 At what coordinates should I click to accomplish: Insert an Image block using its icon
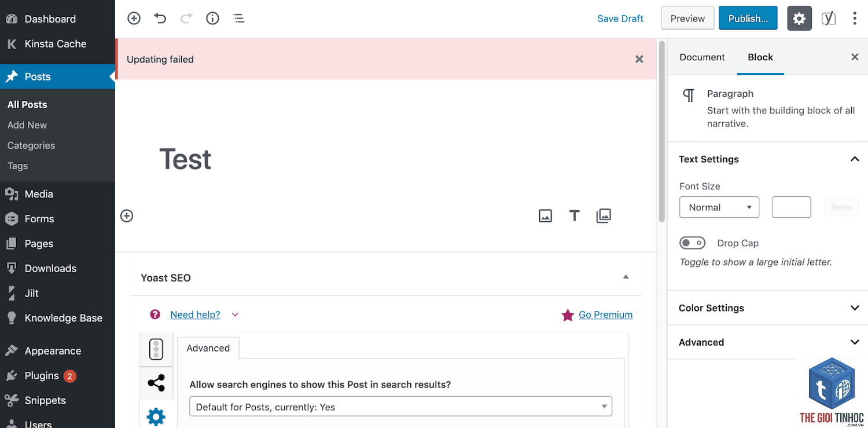545,216
